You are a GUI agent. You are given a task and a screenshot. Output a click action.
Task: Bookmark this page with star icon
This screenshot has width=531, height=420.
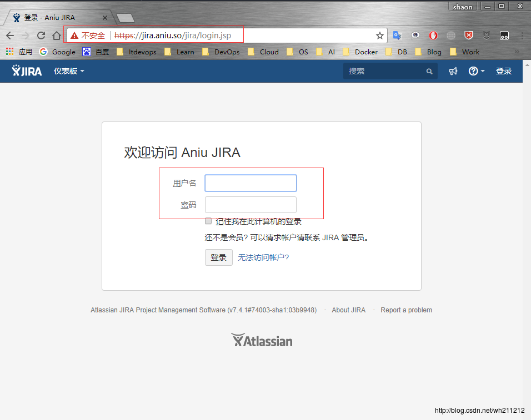tap(380, 36)
